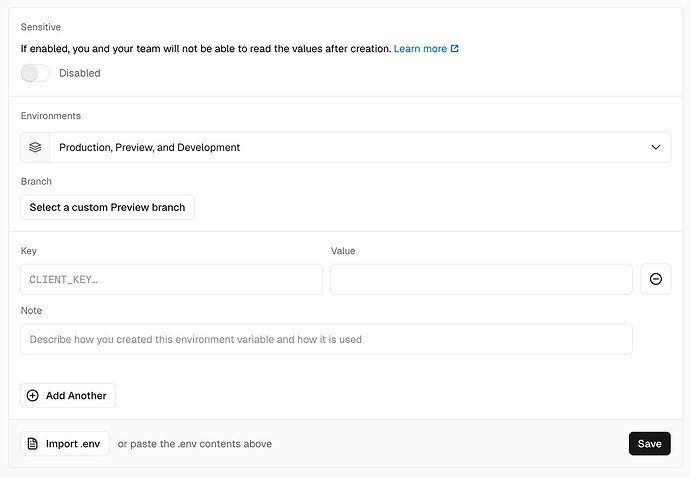The height and width of the screenshot is (478, 690).
Task: Click the Note description field
Action: pos(326,339)
